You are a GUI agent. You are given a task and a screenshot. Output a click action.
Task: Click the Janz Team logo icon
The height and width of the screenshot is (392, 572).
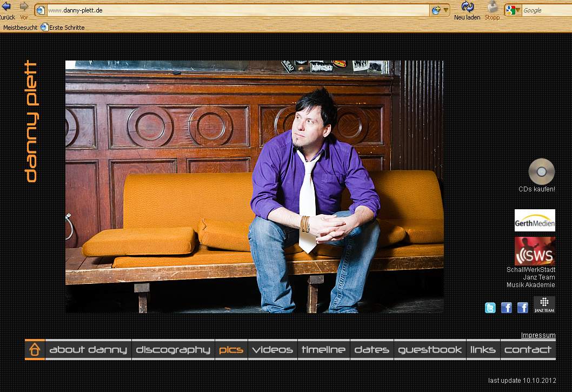[544, 305]
